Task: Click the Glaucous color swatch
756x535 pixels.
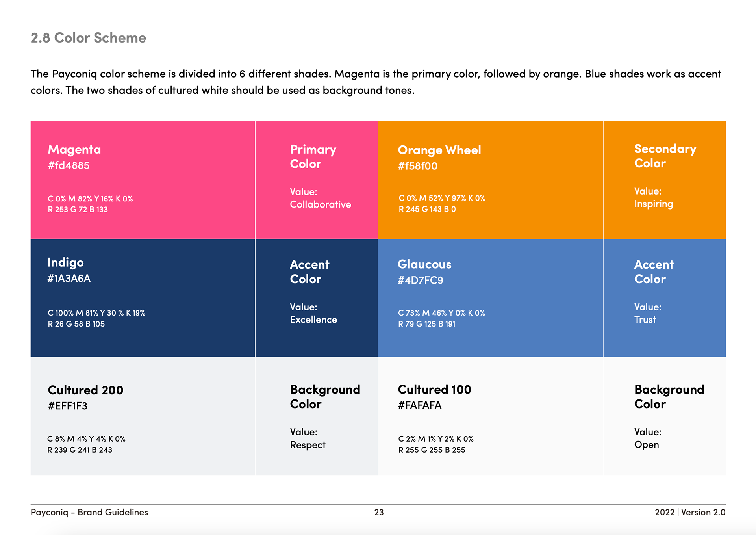Action: coord(490,298)
